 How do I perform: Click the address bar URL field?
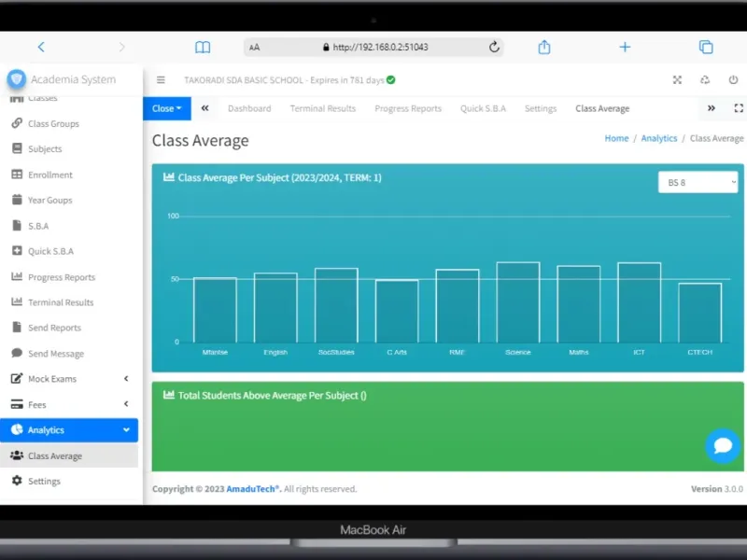374,48
